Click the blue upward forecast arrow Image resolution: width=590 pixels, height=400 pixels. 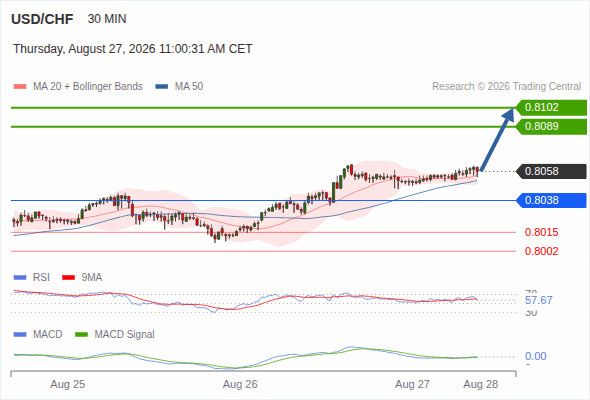coord(497,140)
